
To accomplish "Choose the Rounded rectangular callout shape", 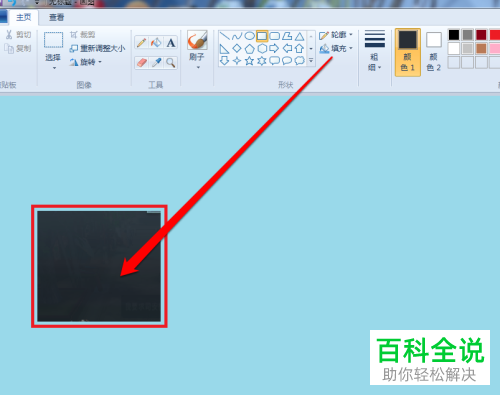I will [274, 61].
